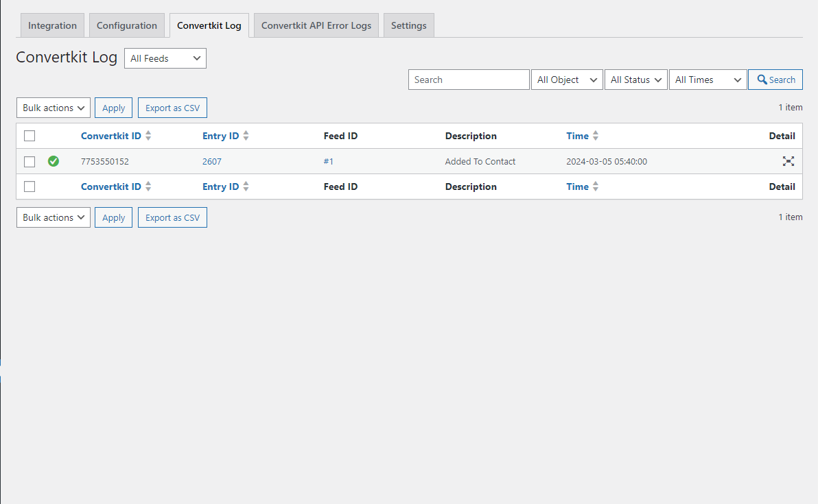The width and height of the screenshot is (818, 504).
Task: Click description Added To Contact
Action: coord(480,162)
